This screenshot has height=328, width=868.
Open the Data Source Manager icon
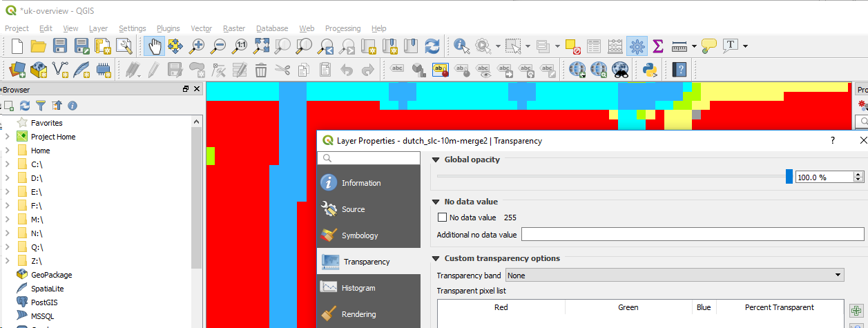pyautogui.click(x=17, y=69)
